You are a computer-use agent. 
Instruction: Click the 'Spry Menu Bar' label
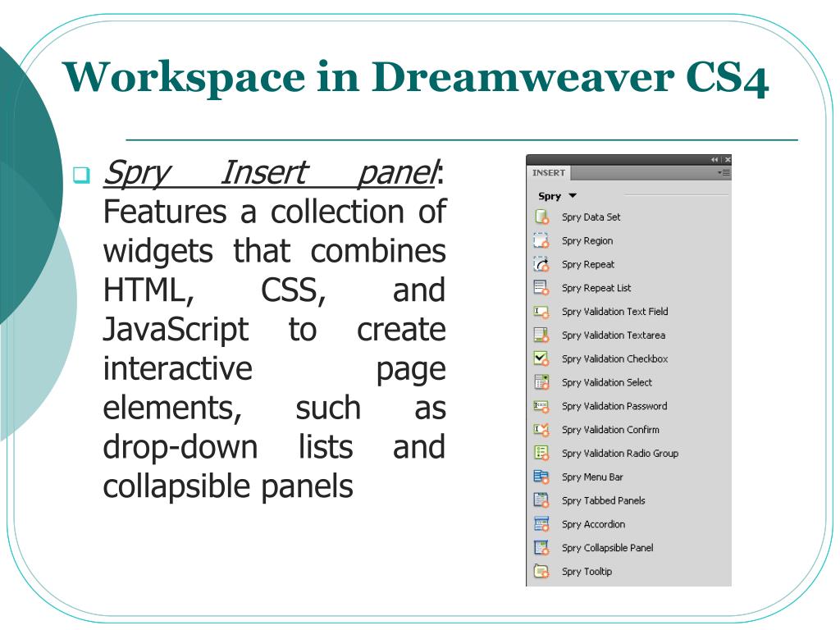592,477
